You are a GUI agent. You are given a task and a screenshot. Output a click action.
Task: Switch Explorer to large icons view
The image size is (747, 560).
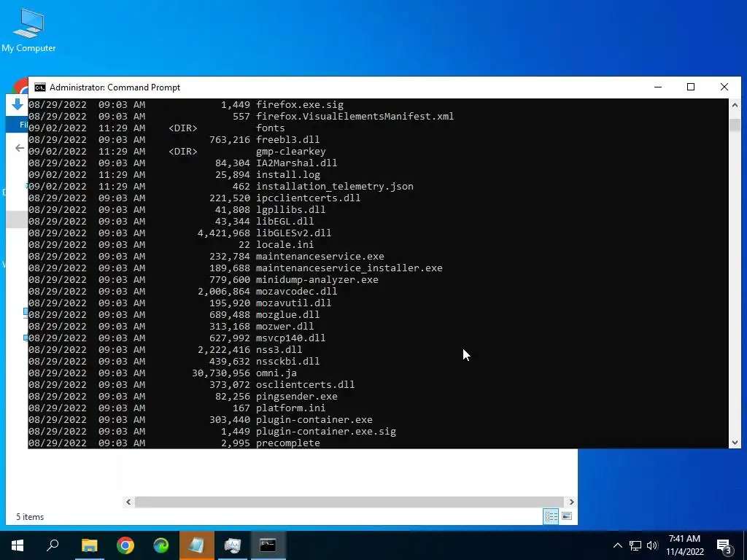click(x=567, y=516)
